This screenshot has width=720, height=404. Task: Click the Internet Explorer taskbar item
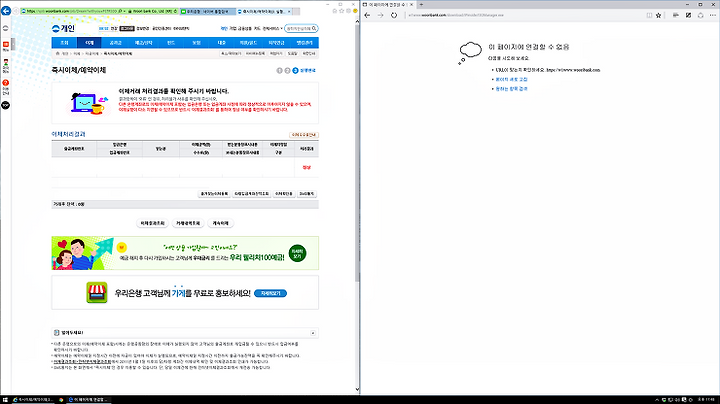pos(33,400)
